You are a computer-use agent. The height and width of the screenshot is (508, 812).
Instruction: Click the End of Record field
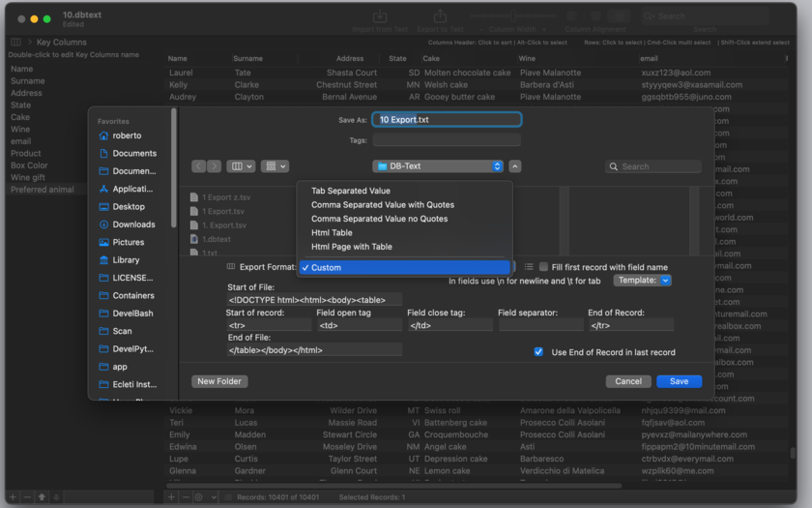pos(630,325)
